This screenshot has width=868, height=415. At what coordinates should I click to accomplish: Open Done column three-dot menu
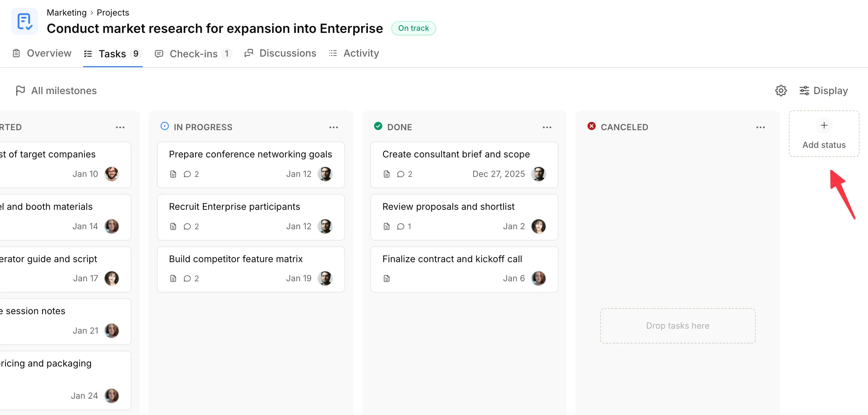[x=547, y=127]
